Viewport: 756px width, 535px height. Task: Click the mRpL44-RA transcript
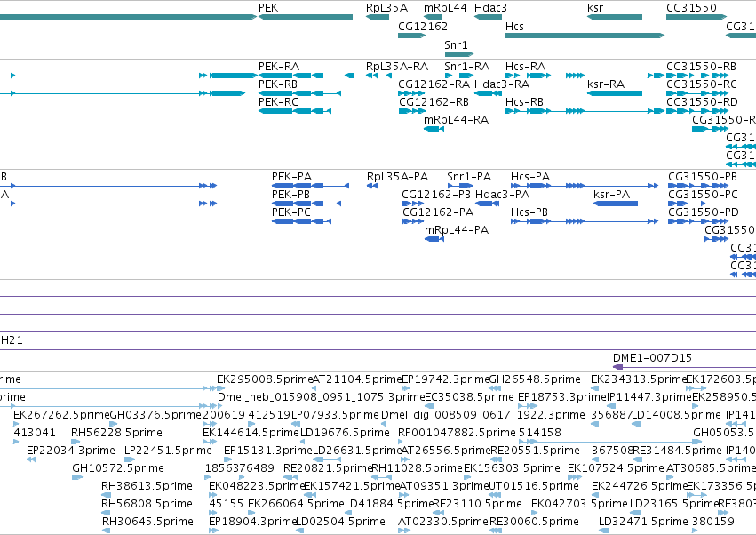[434, 129]
